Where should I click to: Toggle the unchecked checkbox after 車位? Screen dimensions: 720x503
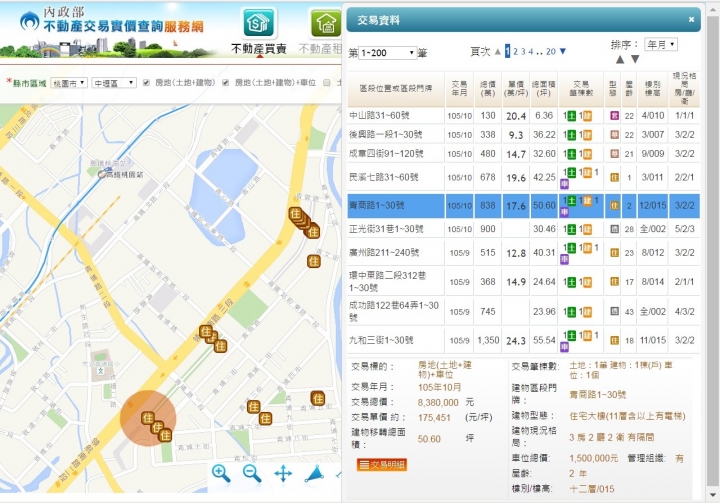point(326,83)
